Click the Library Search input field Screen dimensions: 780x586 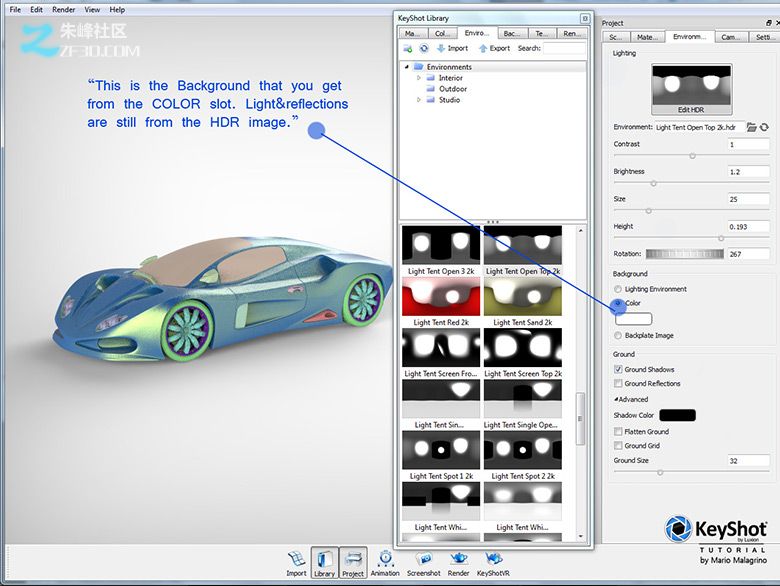click(564, 48)
